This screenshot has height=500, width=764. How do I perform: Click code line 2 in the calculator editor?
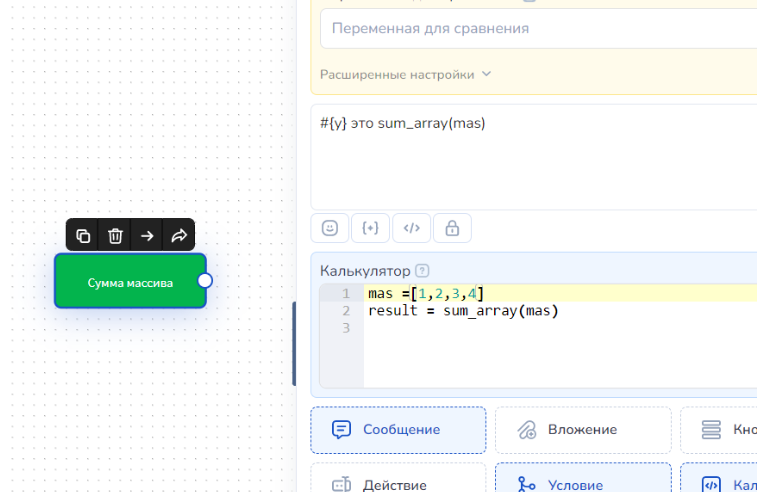coord(463,311)
